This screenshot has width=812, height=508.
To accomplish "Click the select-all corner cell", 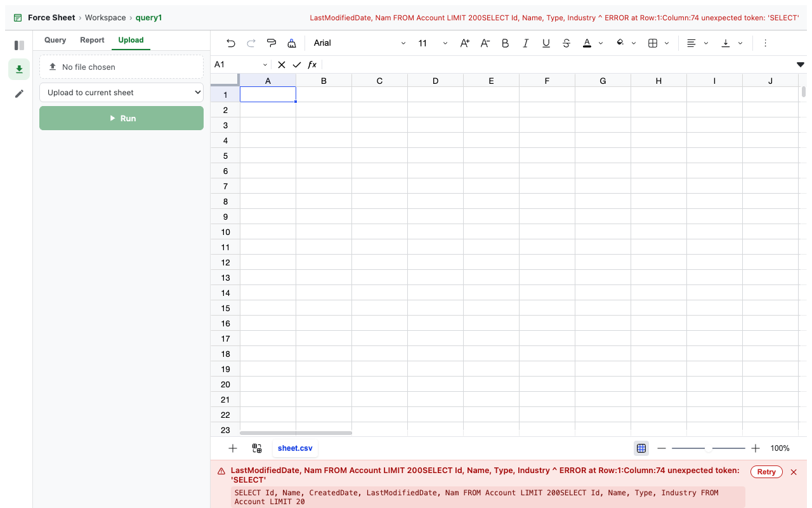I will pyautogui.click(x=225, y=80).
